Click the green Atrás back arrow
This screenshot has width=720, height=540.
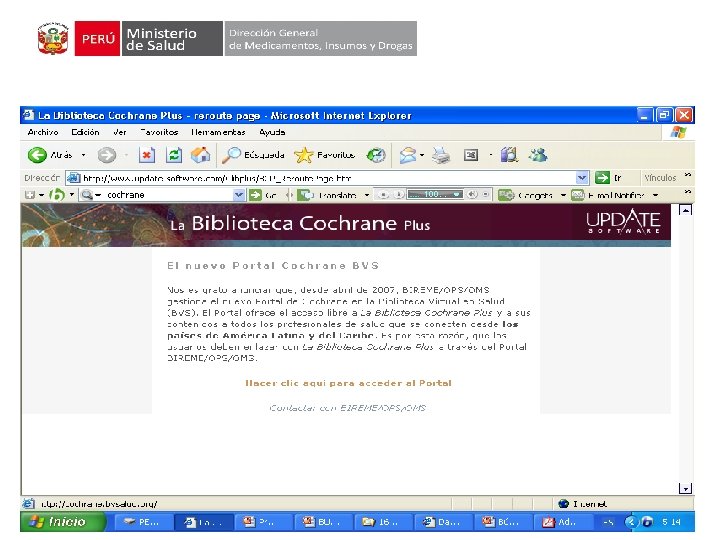(37, 155)
